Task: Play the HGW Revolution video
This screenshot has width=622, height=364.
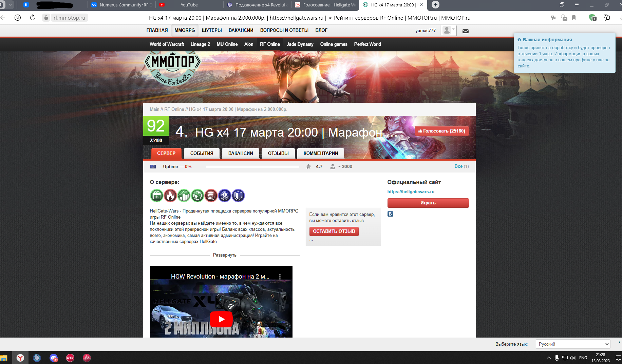Action: pos(221,319)
